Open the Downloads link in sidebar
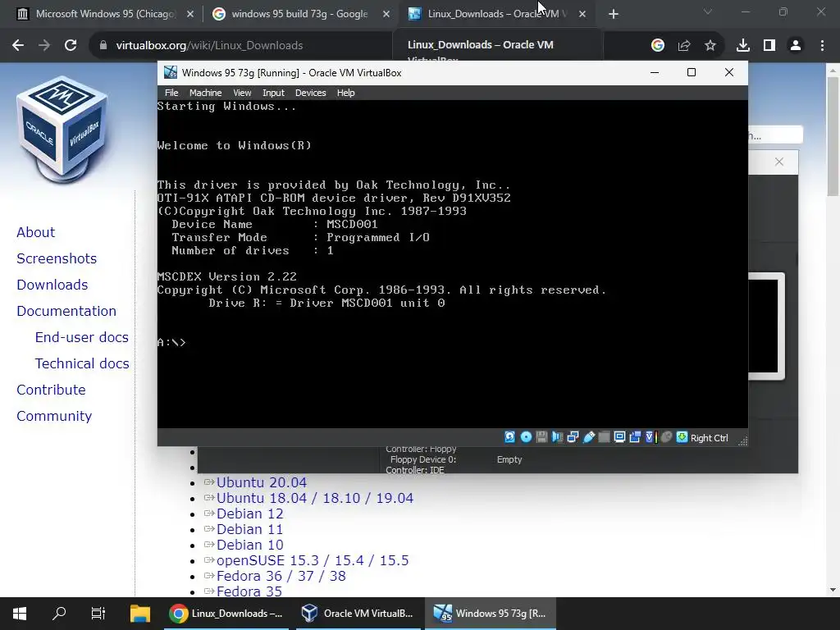Viewport: 840px width, 630px height. 52,285
